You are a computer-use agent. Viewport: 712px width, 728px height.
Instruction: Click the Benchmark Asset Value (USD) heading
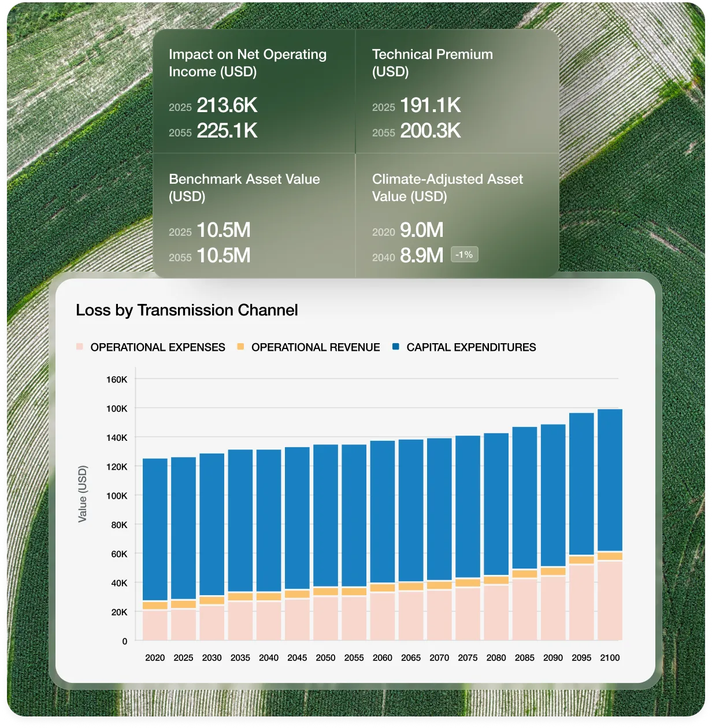244,188
